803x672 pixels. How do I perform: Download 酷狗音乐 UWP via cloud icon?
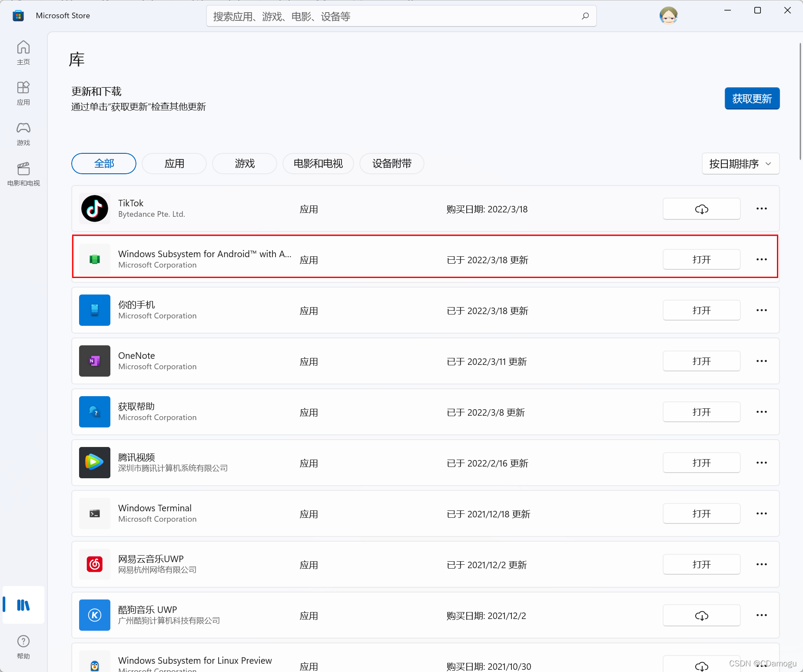(701, 616)
